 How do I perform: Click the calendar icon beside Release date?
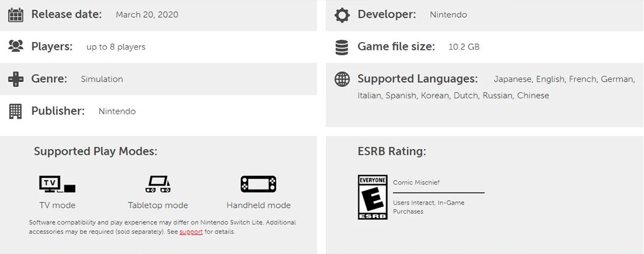click(15, 15)
